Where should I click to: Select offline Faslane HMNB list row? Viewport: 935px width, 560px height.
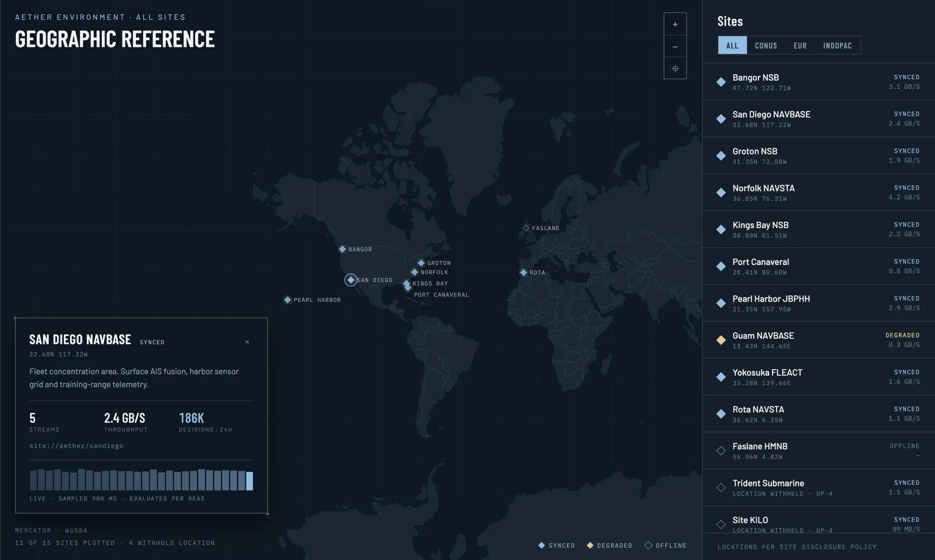[x=818, y=451]
